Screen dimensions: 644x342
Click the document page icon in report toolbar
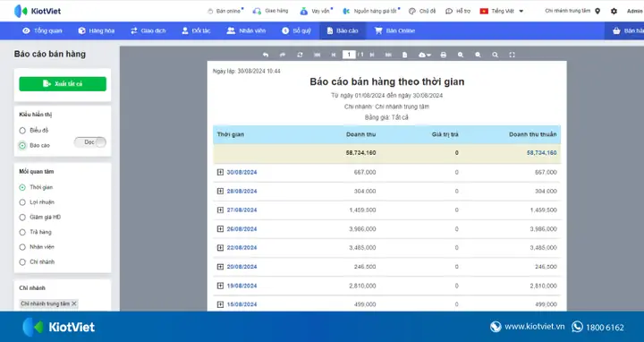click(405, 55)
